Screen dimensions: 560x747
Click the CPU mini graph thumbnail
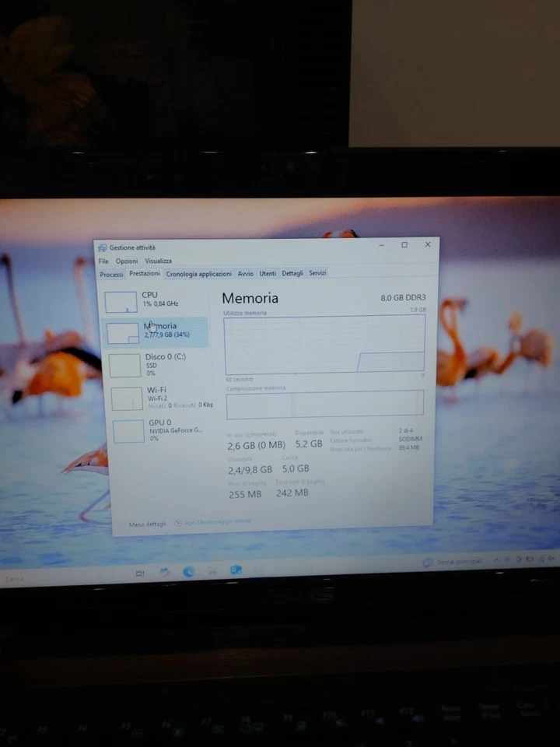click(x=121, y=302)
